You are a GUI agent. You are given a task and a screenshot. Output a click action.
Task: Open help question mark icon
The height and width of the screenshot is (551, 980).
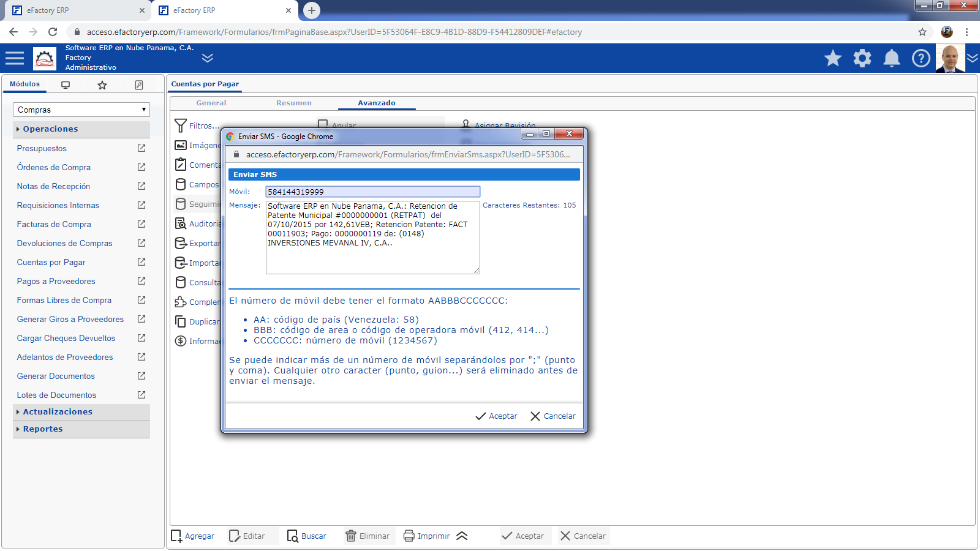[921, 58]
